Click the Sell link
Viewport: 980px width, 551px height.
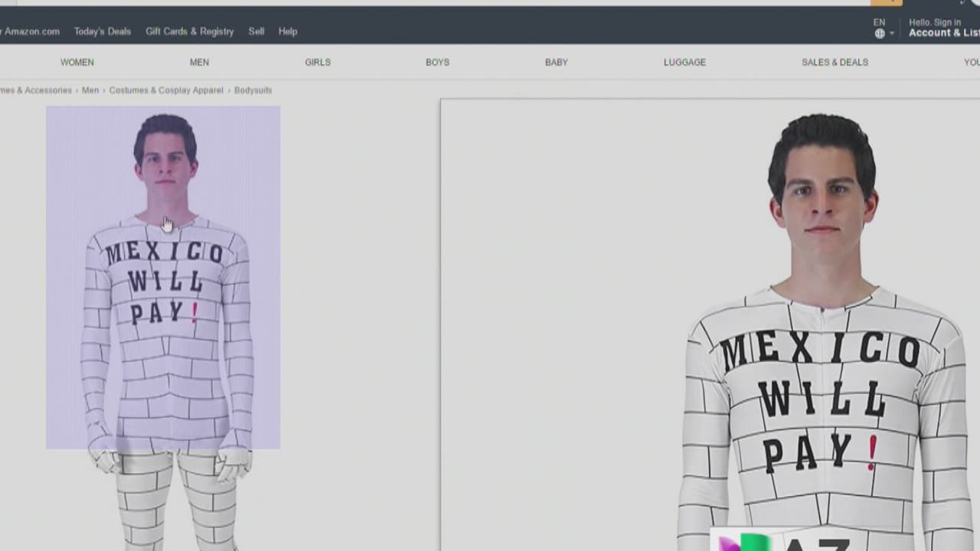click(256, 31)
